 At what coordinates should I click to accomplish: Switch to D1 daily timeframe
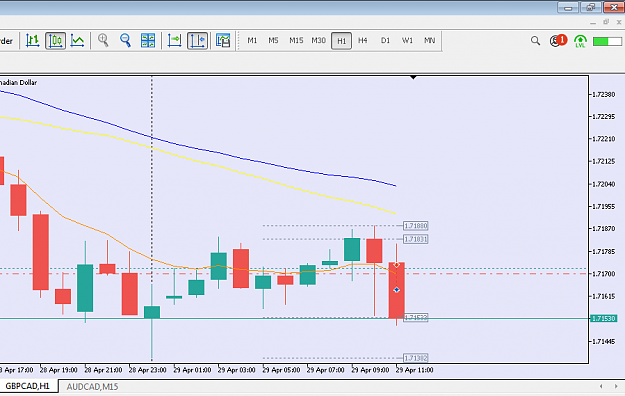[385, 41]
